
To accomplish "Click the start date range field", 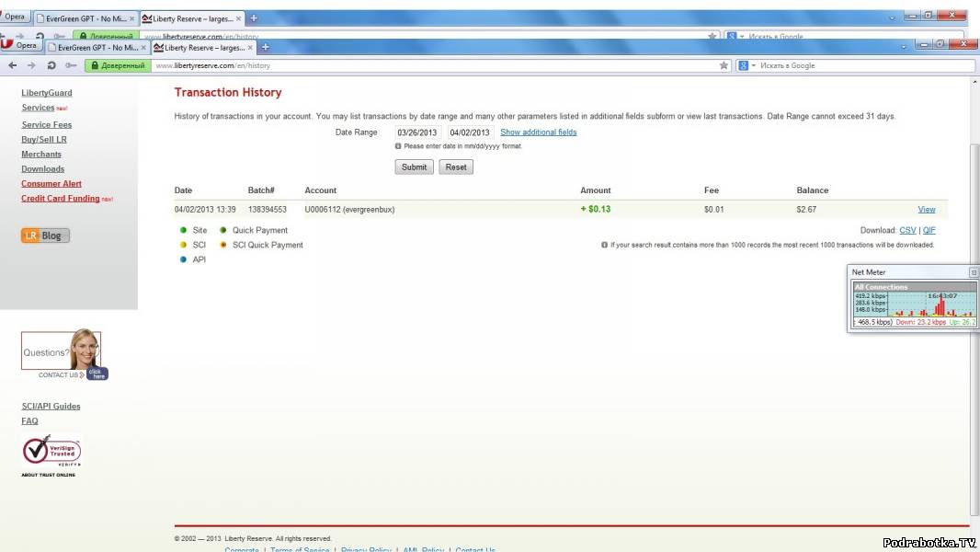I will click(418, 132).
